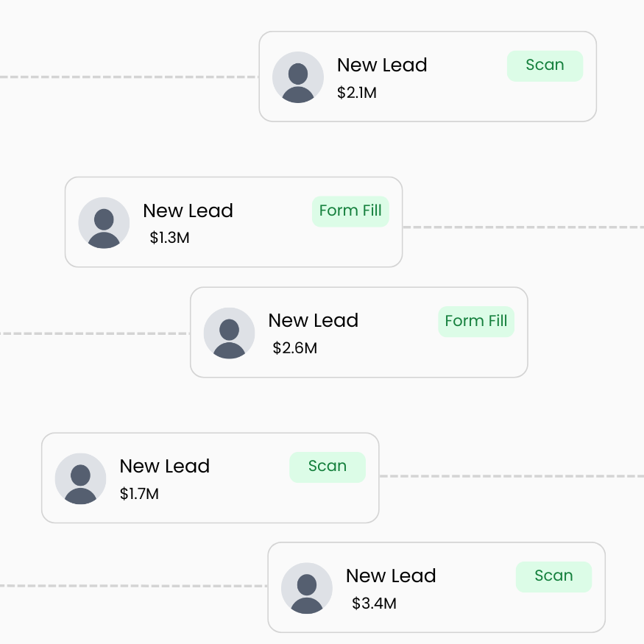
Task: Click the Scan badge on the $1.7M lead
Action: tap(328, 467)
